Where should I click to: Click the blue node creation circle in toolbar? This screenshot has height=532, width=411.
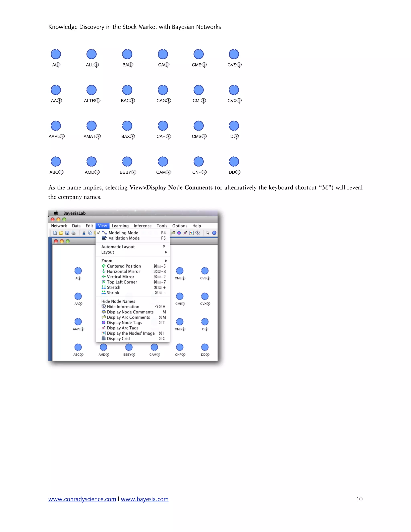tap(214, 233)
